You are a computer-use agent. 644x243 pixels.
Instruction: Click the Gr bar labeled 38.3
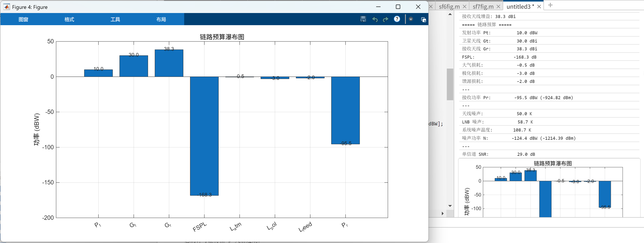169,63
